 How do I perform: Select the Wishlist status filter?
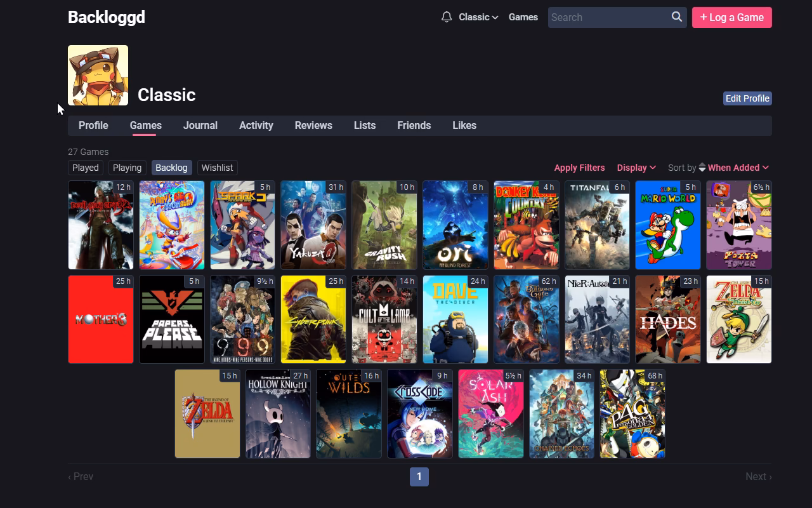[217, 168]
